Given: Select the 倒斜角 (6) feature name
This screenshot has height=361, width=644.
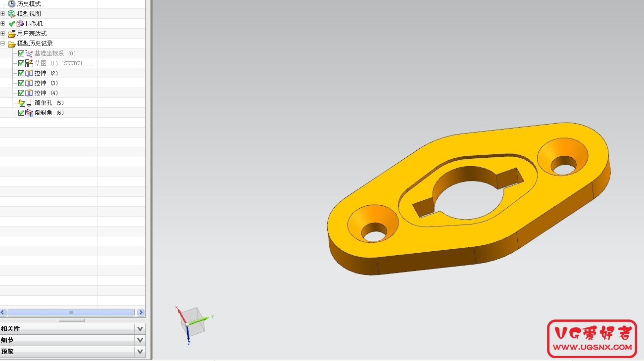Looking at the screenshot, I should [49, 112].
